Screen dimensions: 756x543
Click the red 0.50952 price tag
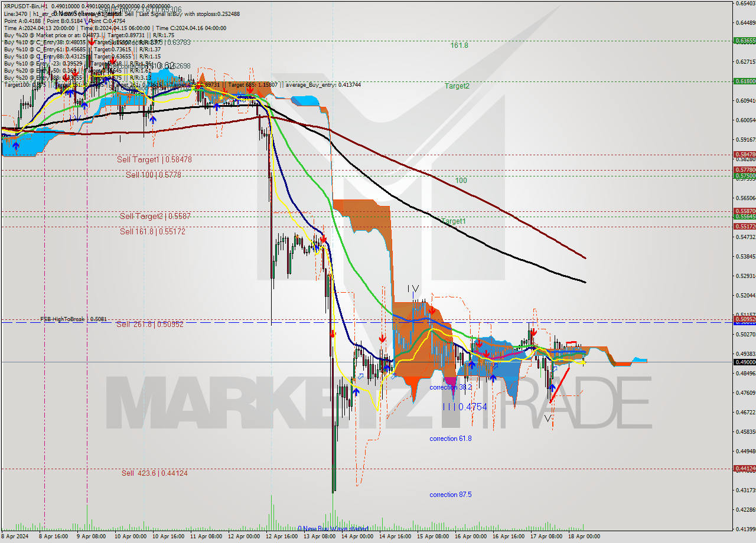[744, 319]
